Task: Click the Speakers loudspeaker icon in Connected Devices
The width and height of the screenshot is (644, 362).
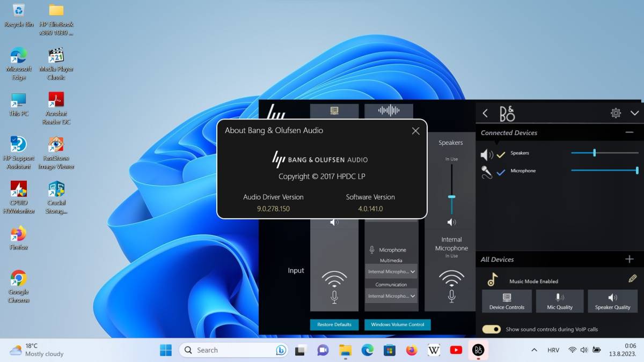Action: [x=486, y=155]
